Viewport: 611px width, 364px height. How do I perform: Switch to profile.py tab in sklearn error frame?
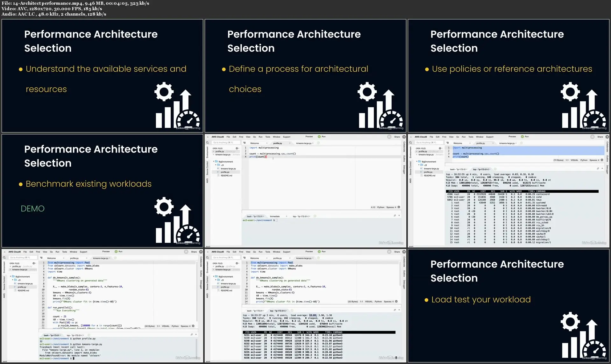(74, 258)
